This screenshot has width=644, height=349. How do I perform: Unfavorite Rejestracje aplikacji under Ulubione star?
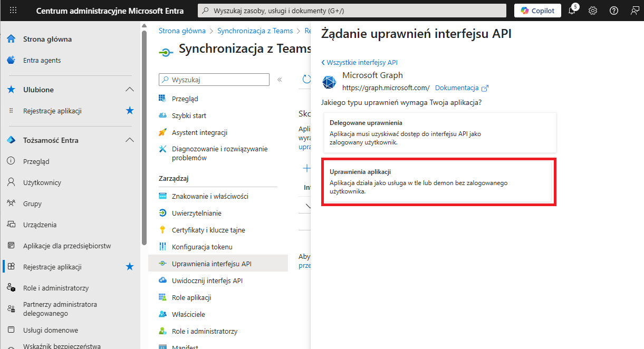[130, 111]
